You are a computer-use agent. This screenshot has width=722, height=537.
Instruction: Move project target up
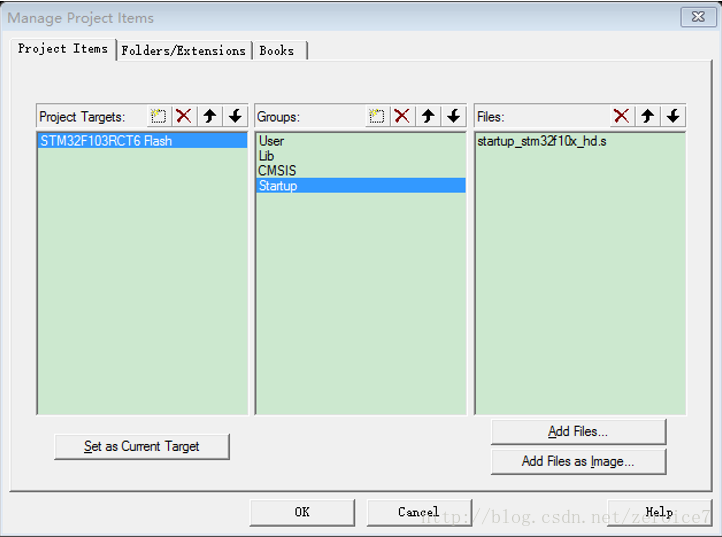point(210,116)
